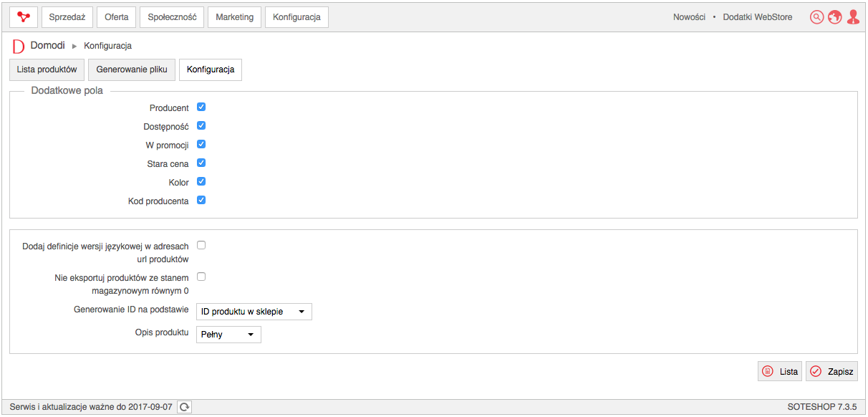Click the search magnifier icon
The image size is (868, 417).
(x=816, y=17)
